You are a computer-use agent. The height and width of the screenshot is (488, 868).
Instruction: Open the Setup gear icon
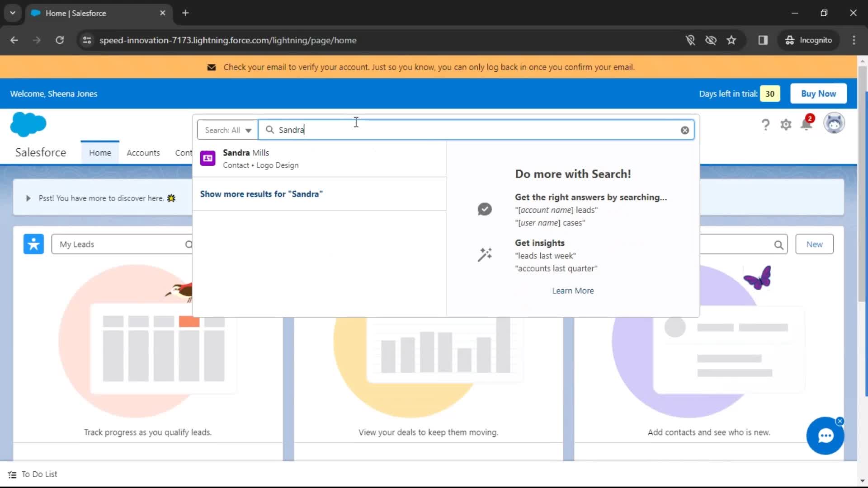[786, 124]
